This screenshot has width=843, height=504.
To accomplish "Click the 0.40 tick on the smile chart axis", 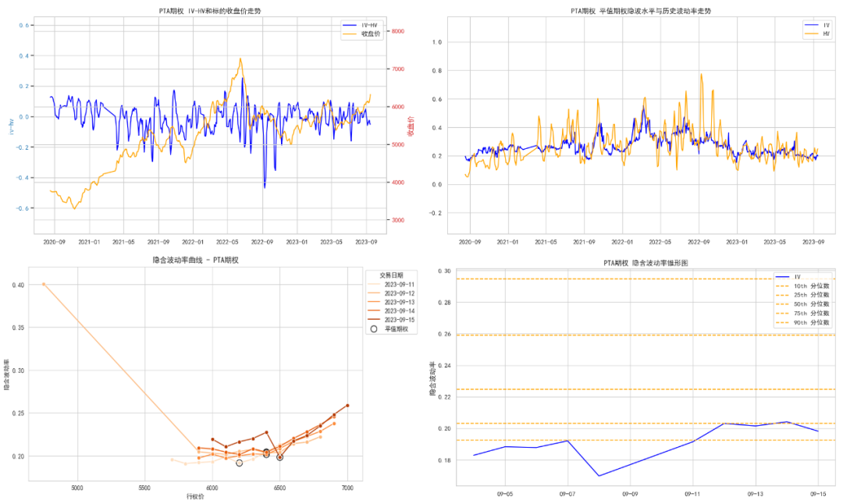I will pyautogui.click(x=18, y=285).
